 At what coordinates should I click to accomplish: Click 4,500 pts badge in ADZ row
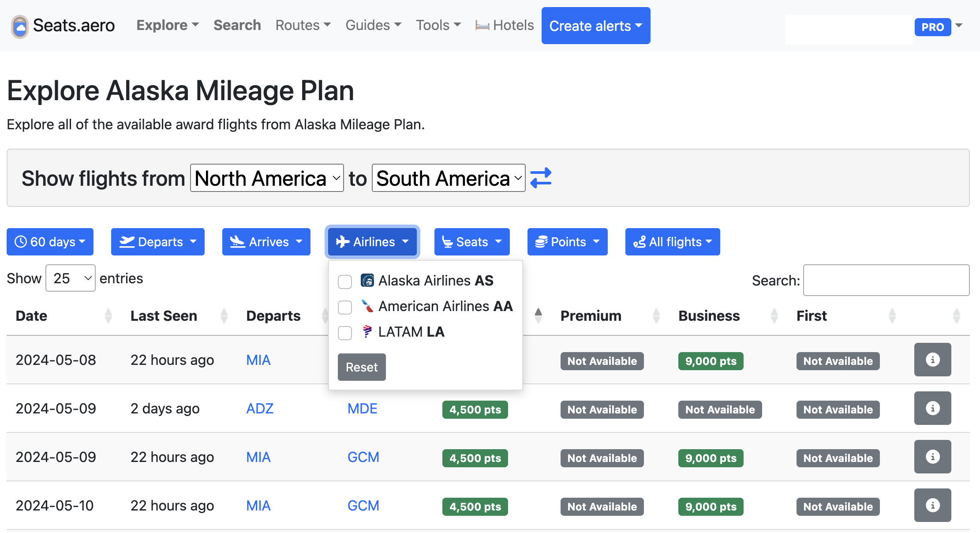tap(475, 409)
